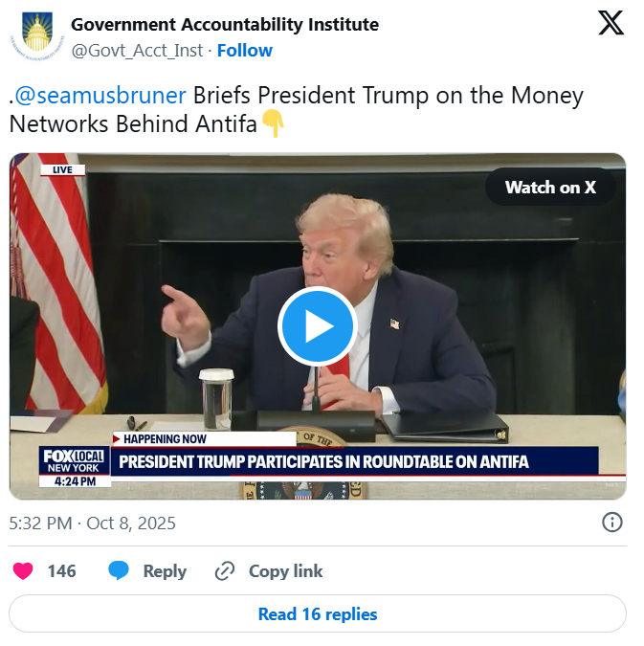Click the chain link copy icon
Viewport: 644px width, 646px height.
225,571
